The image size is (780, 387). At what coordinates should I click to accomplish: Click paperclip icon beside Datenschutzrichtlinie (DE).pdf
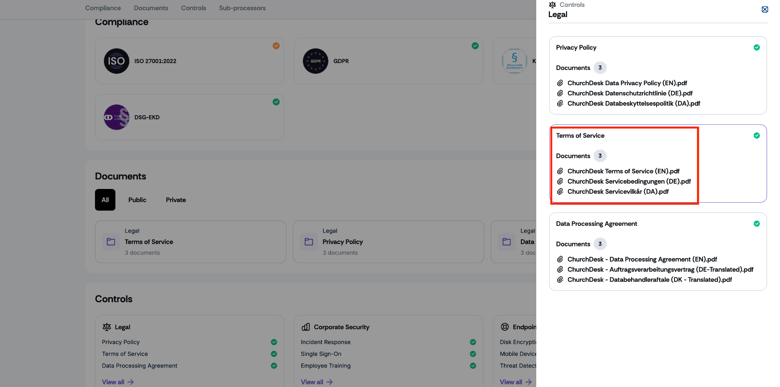[x=560, y=93]
